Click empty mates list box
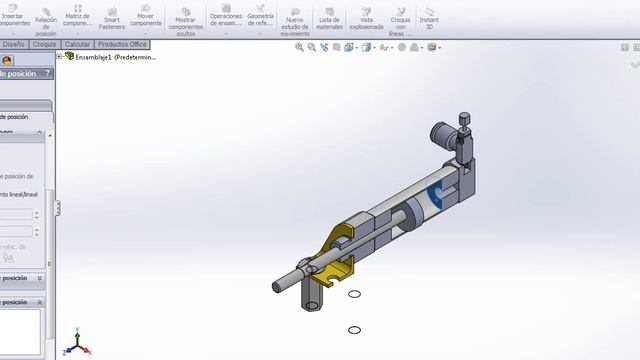The image size is (640, 360). tap(20, 331)
